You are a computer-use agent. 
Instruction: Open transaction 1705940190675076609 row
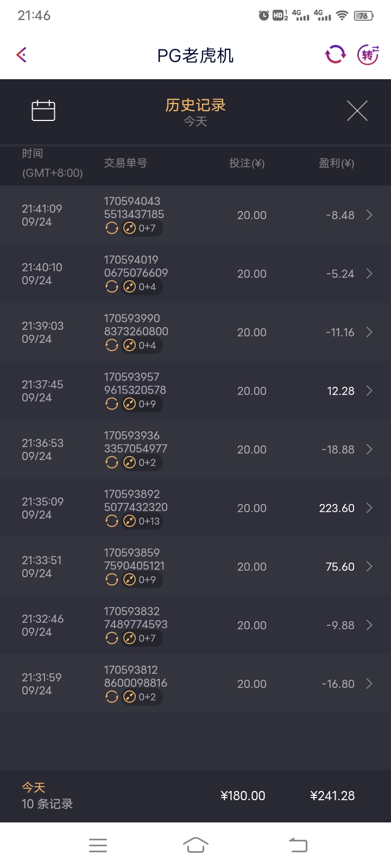[195, 274]
